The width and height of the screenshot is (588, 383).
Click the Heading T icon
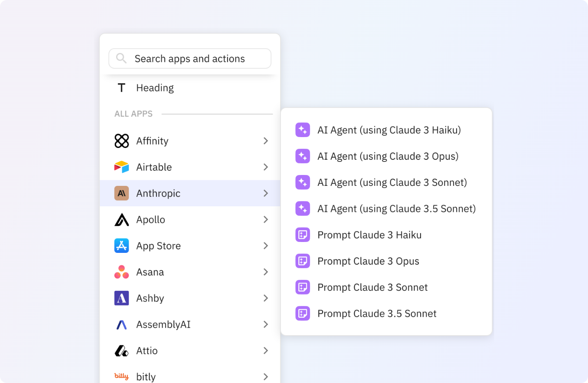click(121, 87)
